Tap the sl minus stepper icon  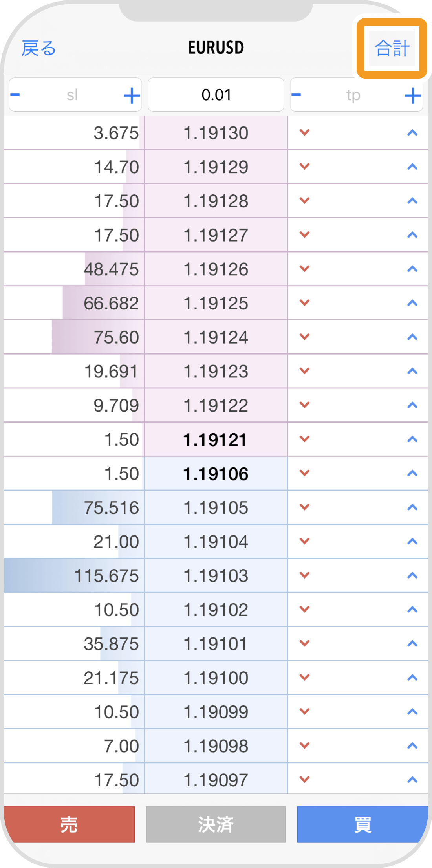[x=15, y=95]
